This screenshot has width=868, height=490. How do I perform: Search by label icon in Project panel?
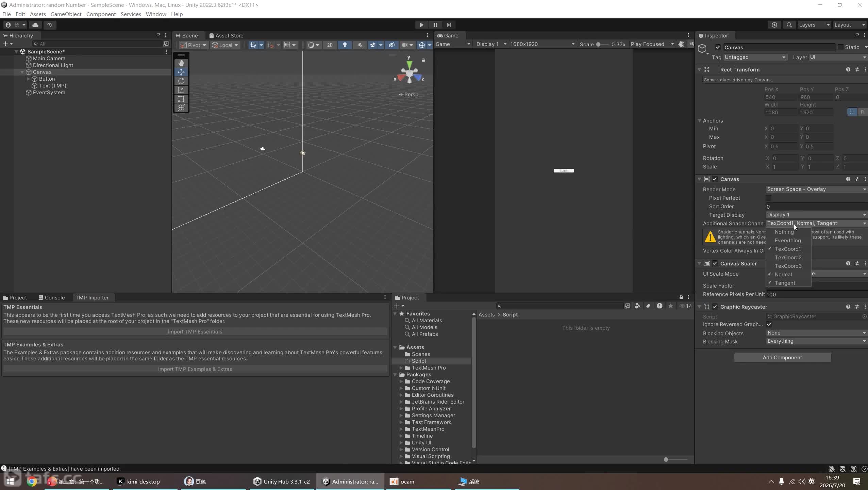[x=648, y=306]
